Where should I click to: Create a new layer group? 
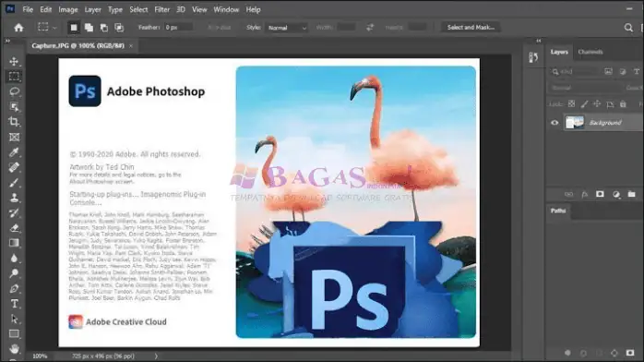click(631, 194)
